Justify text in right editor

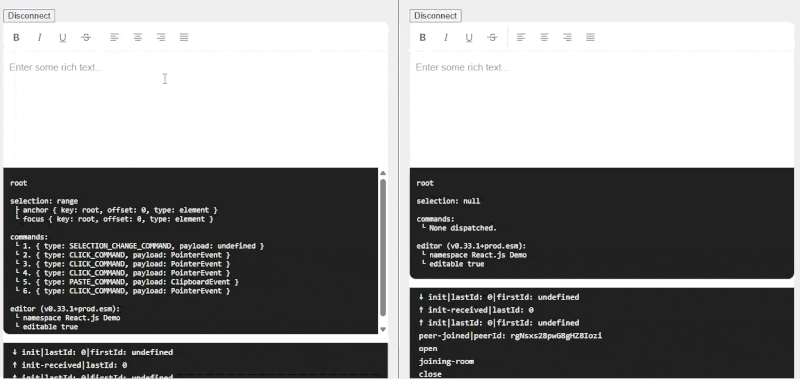590,37
